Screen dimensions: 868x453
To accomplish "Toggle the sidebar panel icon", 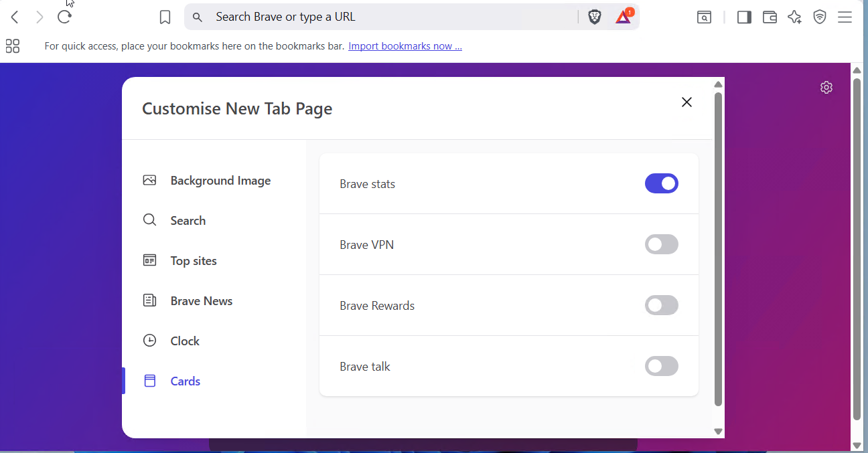I will click(x=744, y=17).
